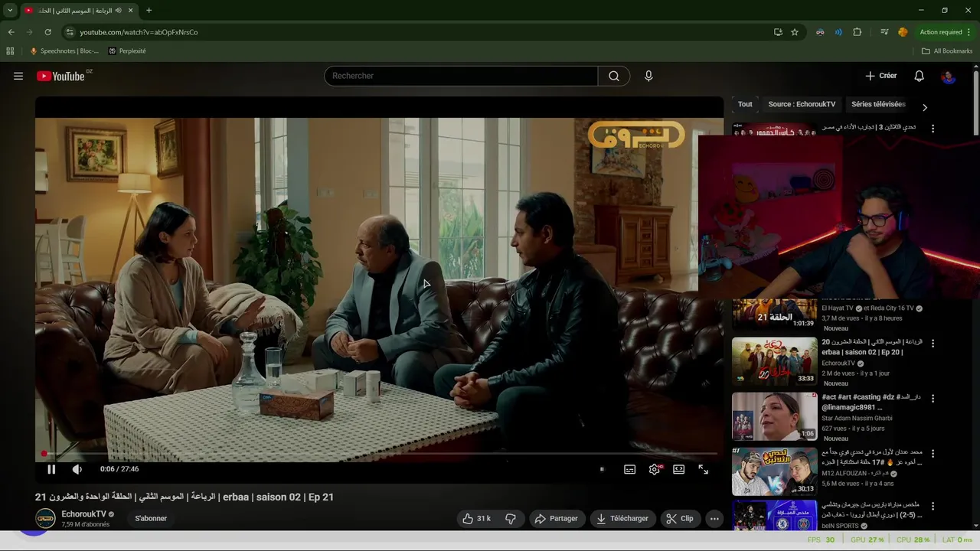This screenshot has height=551, width=980.
Task: Start voice search with the microphone
Action: [648, 76]
